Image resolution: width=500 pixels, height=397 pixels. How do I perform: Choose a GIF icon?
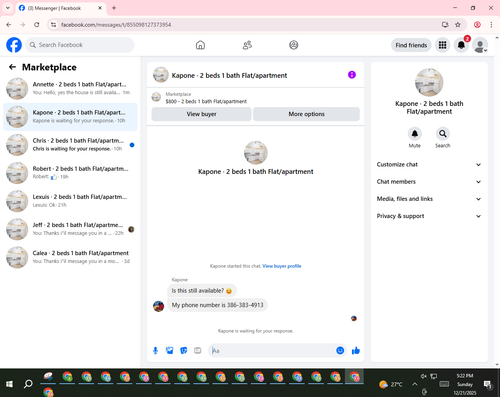(x=198, y=350)
